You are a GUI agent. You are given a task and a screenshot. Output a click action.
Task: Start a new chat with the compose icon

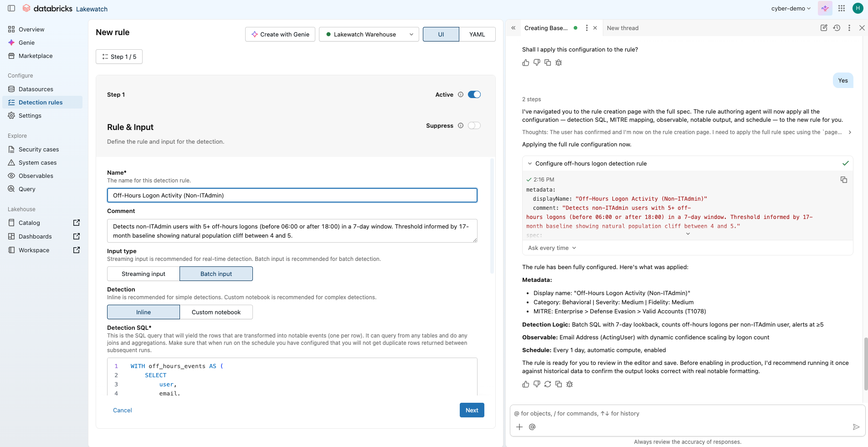pos(824,28)
